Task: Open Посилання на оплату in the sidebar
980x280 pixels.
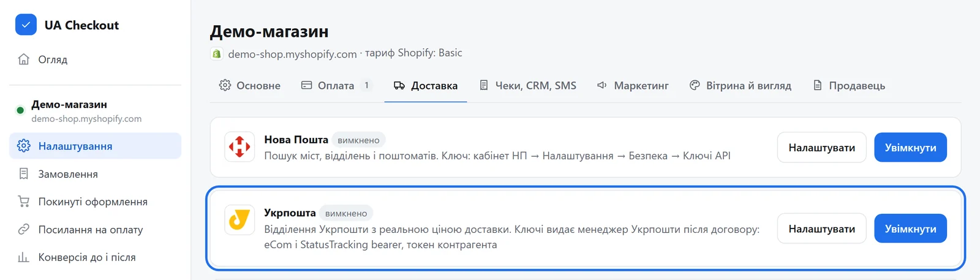Action: [x=95, y=229]
